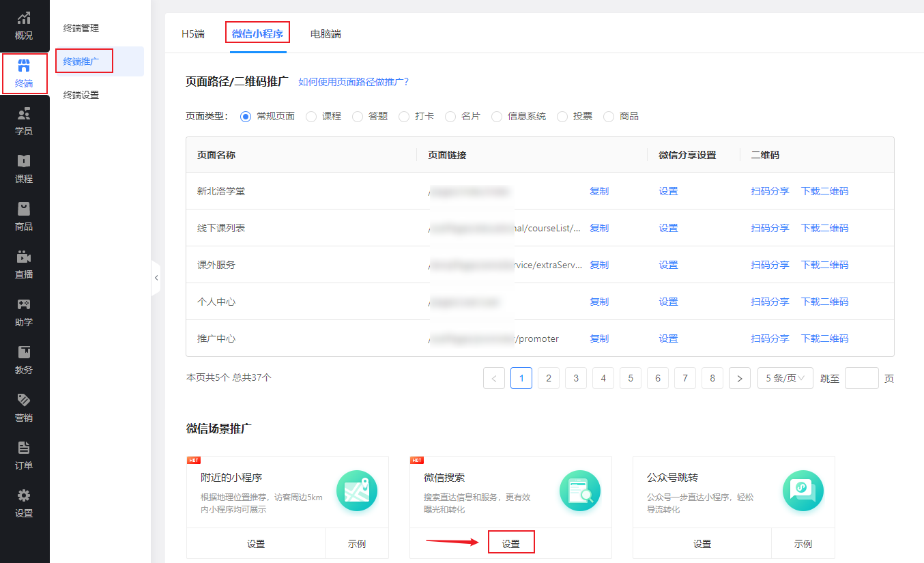Select the 商品 page type radio
The image size is (924, 563).
pos(609,117)
